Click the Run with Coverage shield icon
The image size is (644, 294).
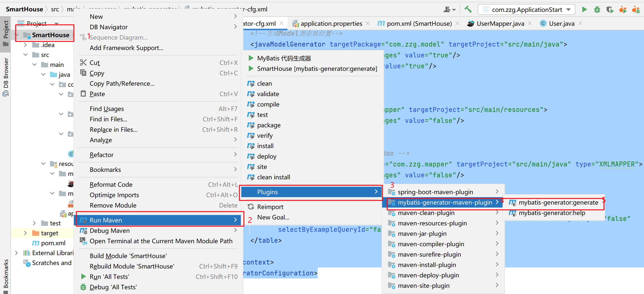tap(610, 9)
